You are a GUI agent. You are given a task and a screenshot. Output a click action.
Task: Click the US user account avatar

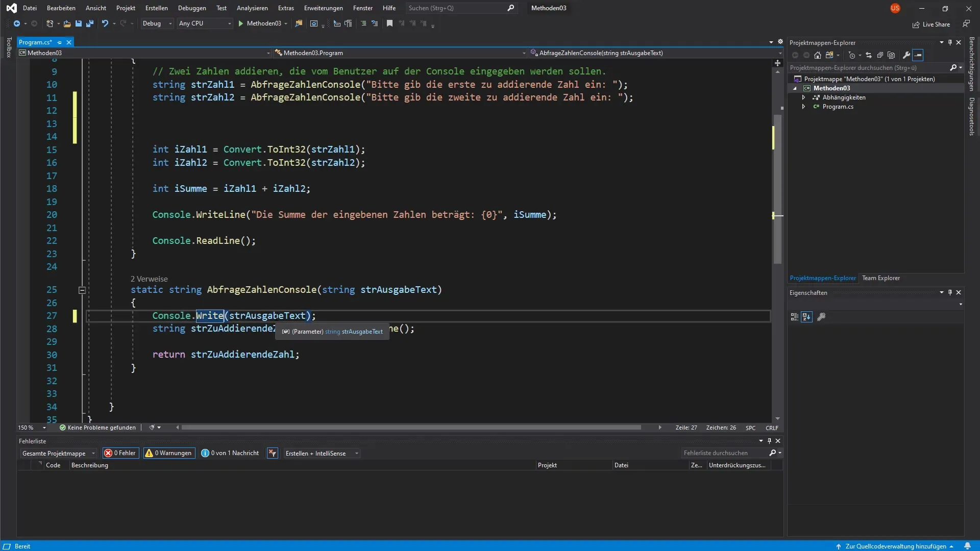[x=895, y=8]
